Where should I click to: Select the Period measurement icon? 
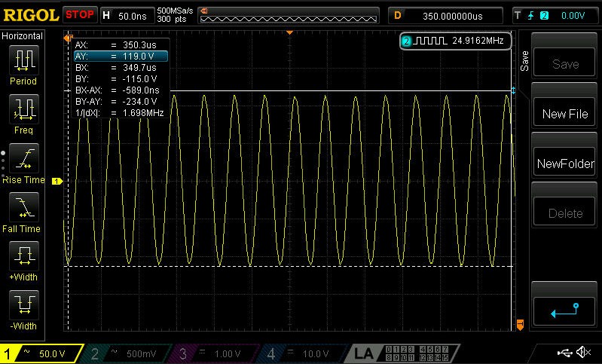(x=23, y=60)
